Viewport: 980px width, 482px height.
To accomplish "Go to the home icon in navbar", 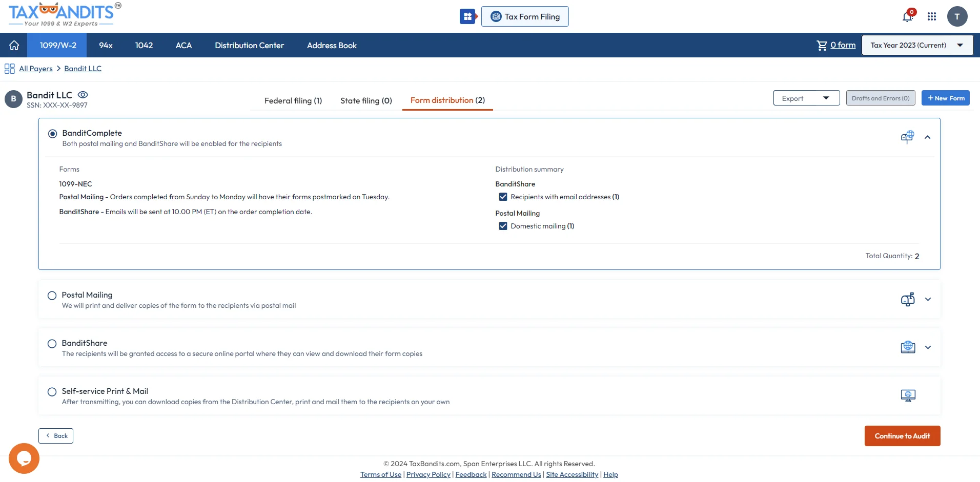I will coord(14,45).
